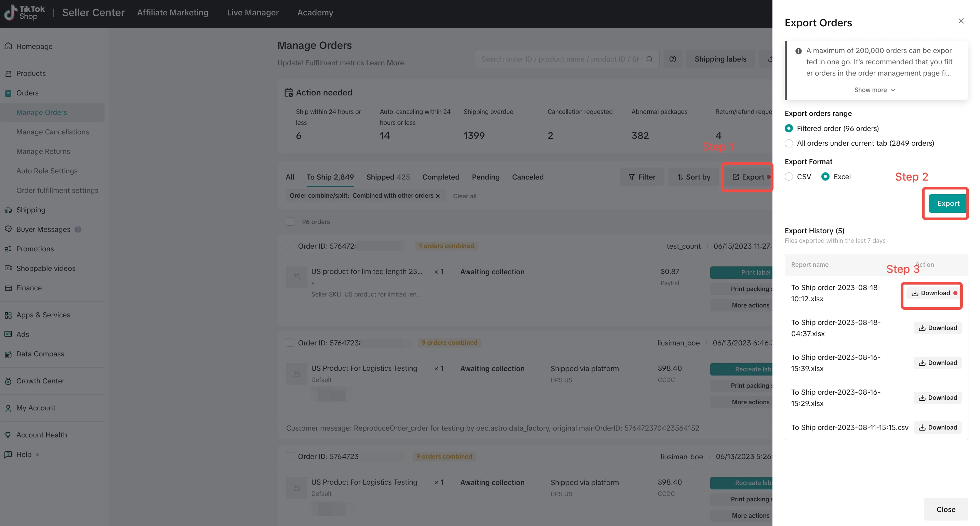The image size is (980, 526).
Task: Click the search magnifier icon in order search
Action: point(649,59)
